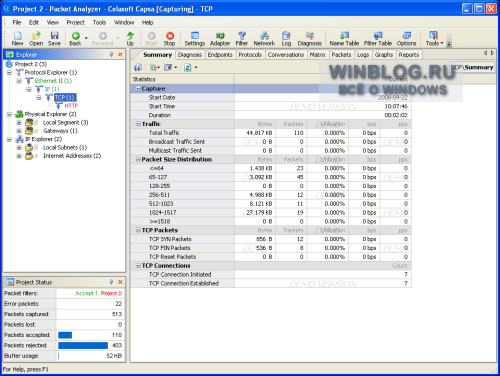
Task: Select Project 2 (3) root node
Action: (31, 64)
